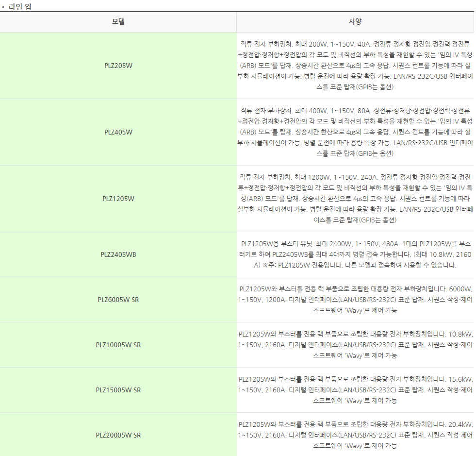The height and width of the screenshot is (456, 476).
Task: Select the PLZ1205W model cell
Action: click(118, 199)
